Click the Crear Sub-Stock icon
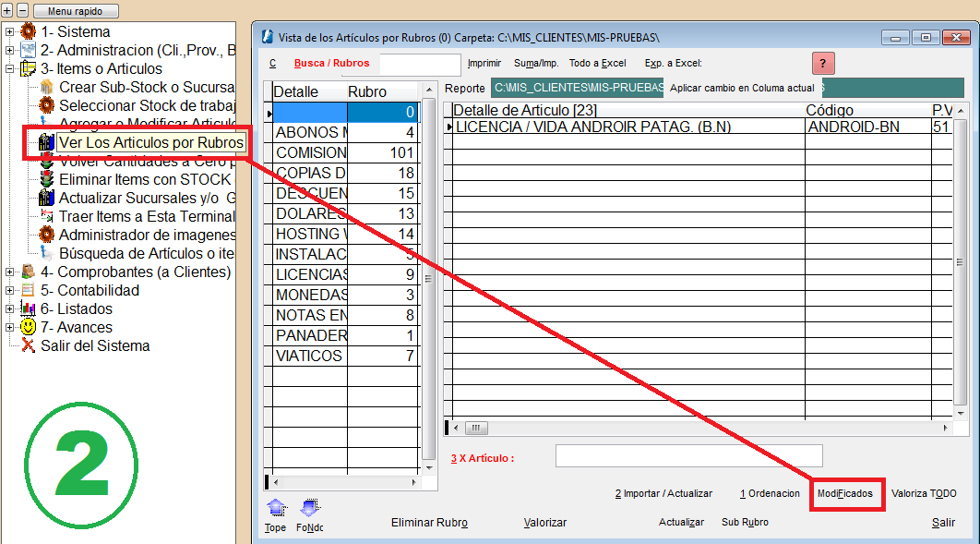This screenshot has width=980, height=544. pos(46,87)
